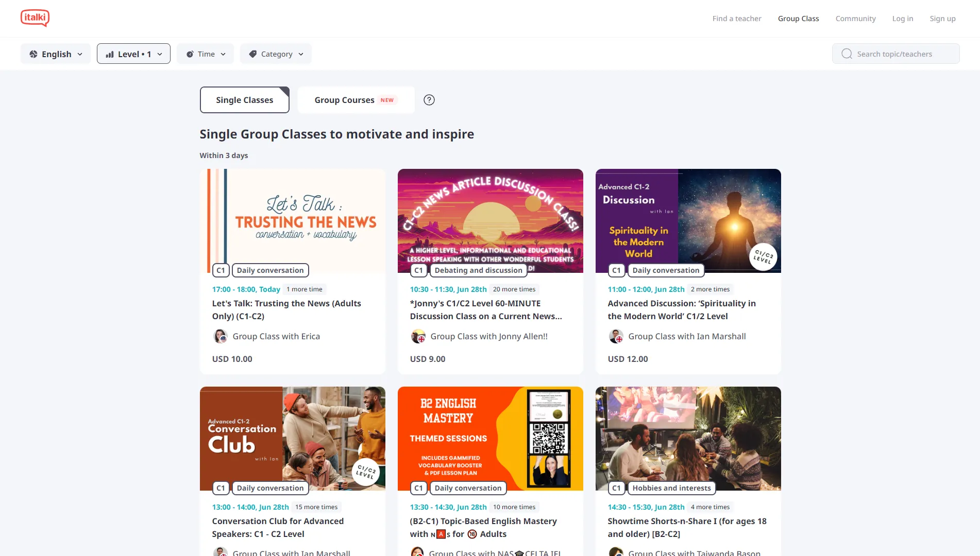Viewport: 980px width, 556px height.
Task: Open the Trusting the News class thumbnail
Action: pyautogui.click(x=293, y=221)
